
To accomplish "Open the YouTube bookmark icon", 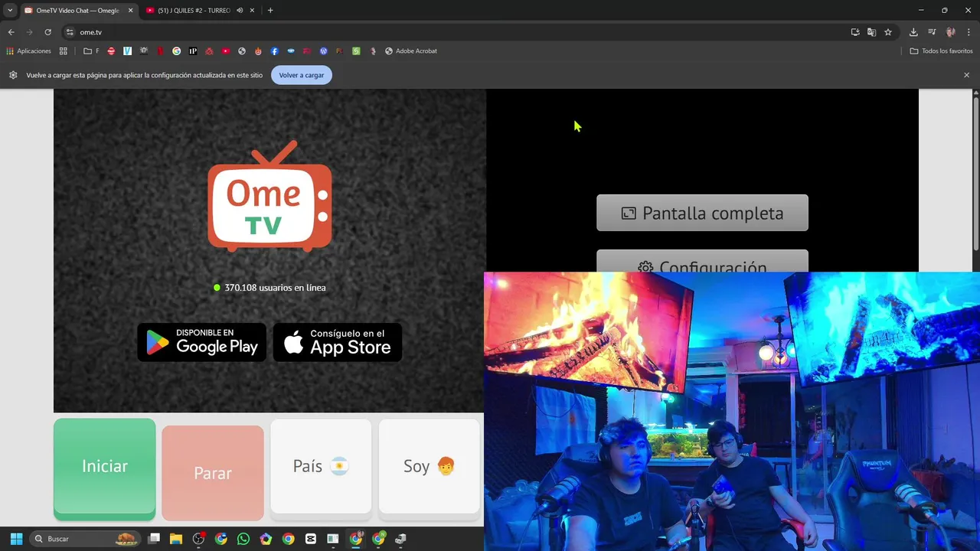I will (x=225, y=51).
